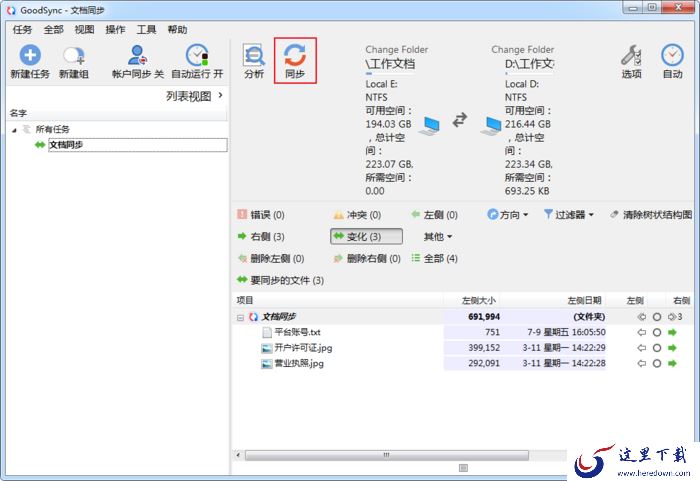This screenshot has width=700, height=481.
Task: Set left arrow for 文档同步 folder row
Action: coord(642,317)
